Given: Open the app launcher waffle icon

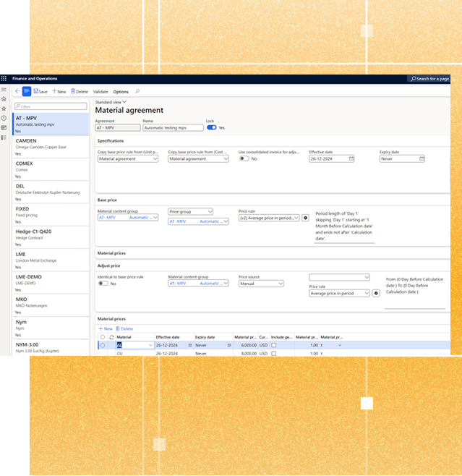Looking at the screenshot, I should [4, 78].
